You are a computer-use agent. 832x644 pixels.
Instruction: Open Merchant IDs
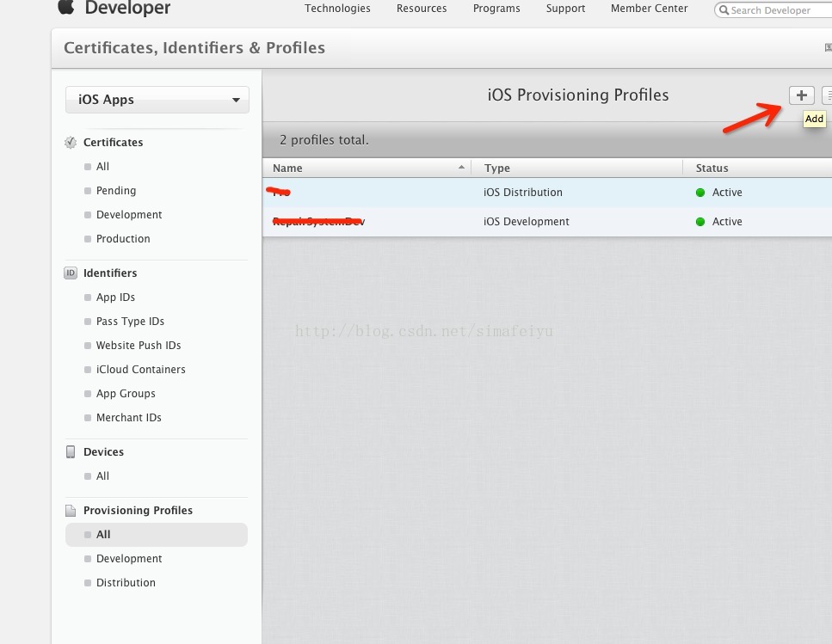(x=129, y=418)
